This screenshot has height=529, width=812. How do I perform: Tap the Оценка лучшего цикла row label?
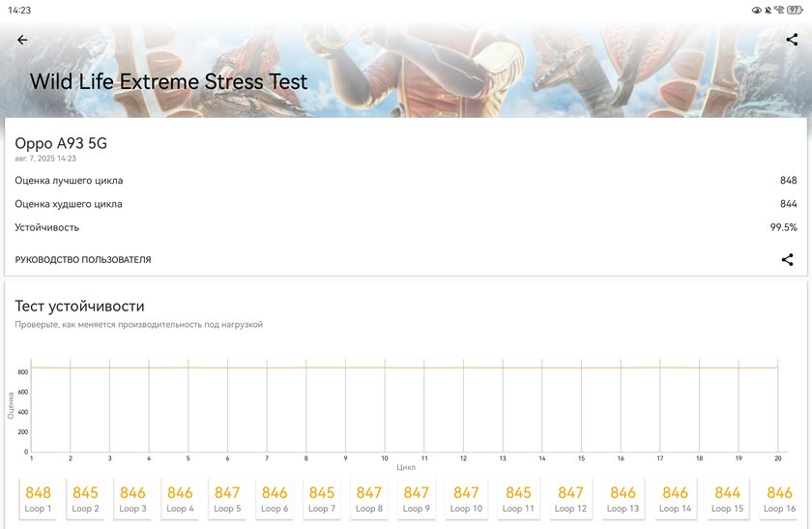69,180
